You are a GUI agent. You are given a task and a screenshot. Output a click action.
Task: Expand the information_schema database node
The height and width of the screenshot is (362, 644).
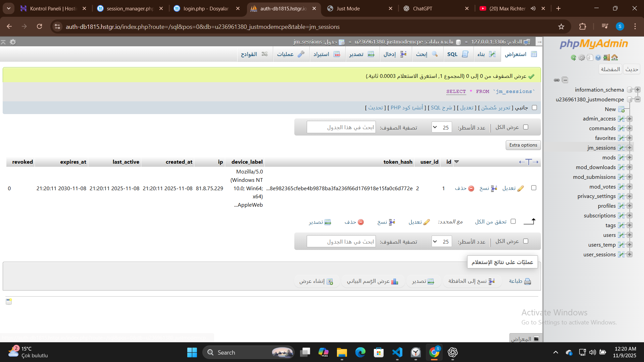tap(638, 90)
